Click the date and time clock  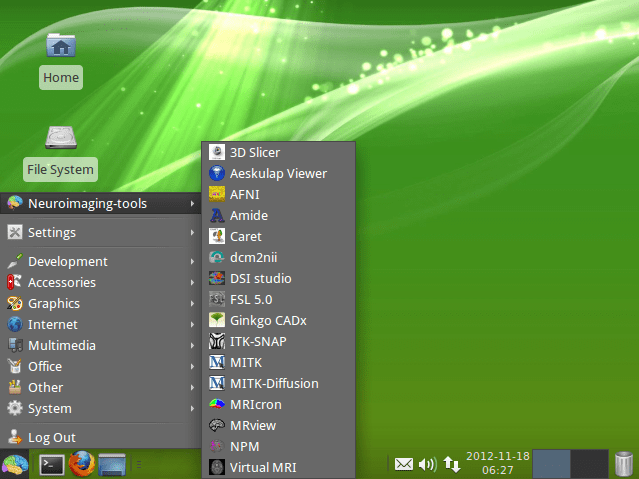pos(498,463)
